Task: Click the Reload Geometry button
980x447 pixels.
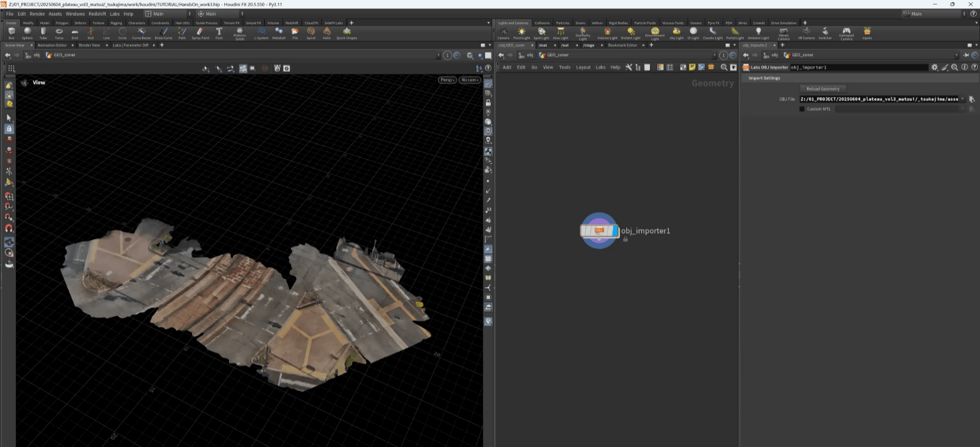Action: pyautogui.click(x=823, y=88)
